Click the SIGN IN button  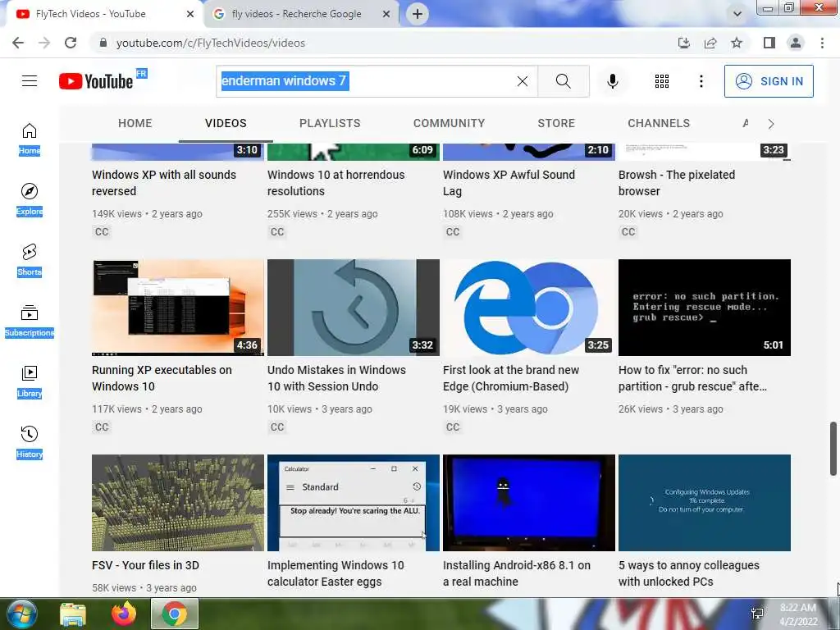(769, 81)
